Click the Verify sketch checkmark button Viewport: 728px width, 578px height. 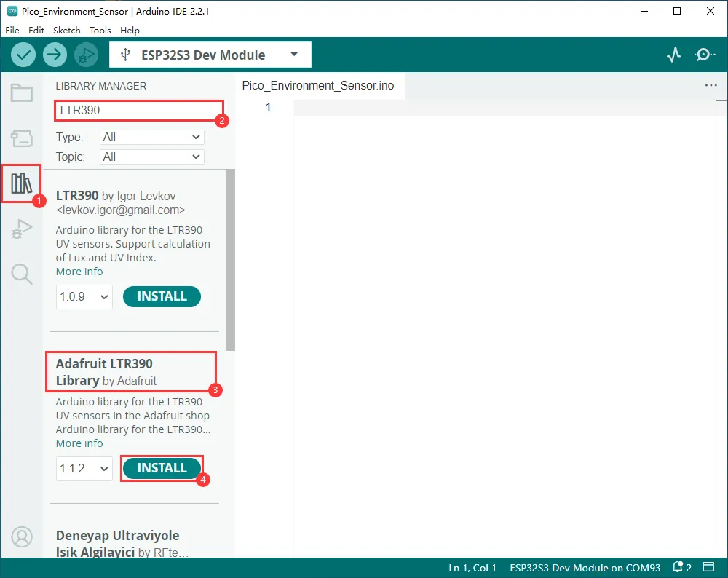click(23, 55)
